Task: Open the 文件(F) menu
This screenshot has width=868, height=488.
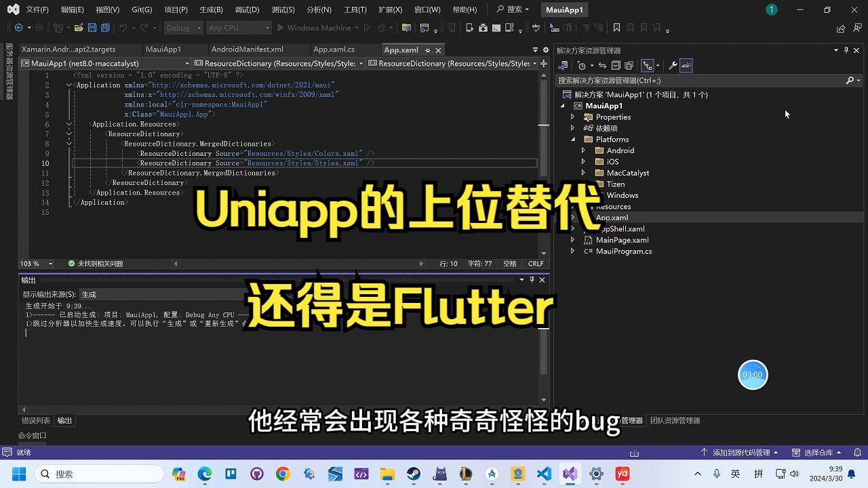Action: (37, 9)
